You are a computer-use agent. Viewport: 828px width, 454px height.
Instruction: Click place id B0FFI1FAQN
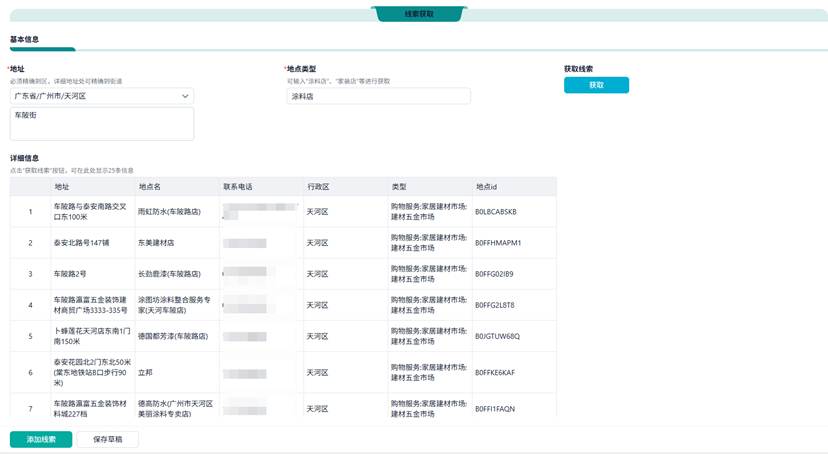pyautogui.click(x=495, y=409)
